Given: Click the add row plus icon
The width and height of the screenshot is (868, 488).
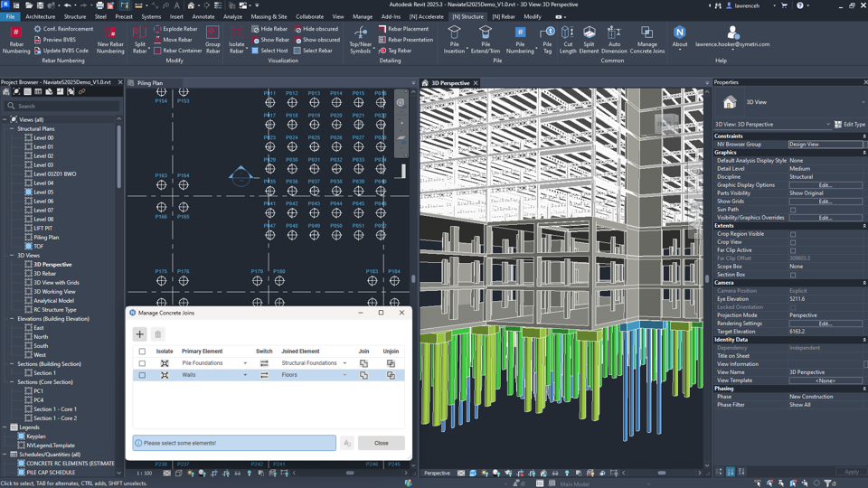Looking at the screenshot, I should click(x=140, y=334).
